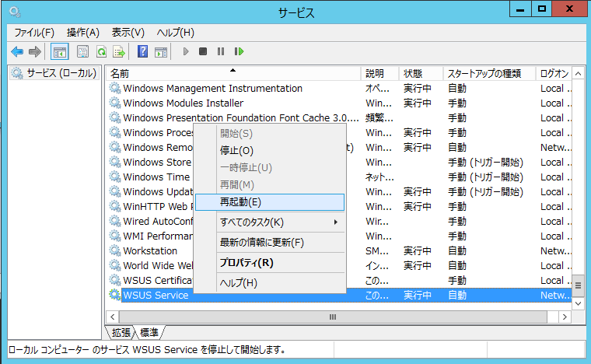Viewport: 591px width, 364px height.
Task: Click the Refresh toolbar icon
Action: (101, 51)
